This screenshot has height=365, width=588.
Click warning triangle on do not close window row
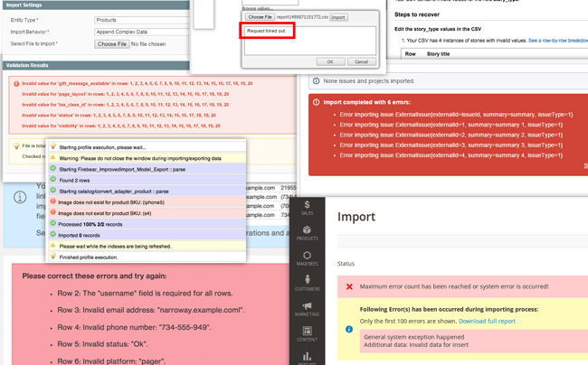52,157
